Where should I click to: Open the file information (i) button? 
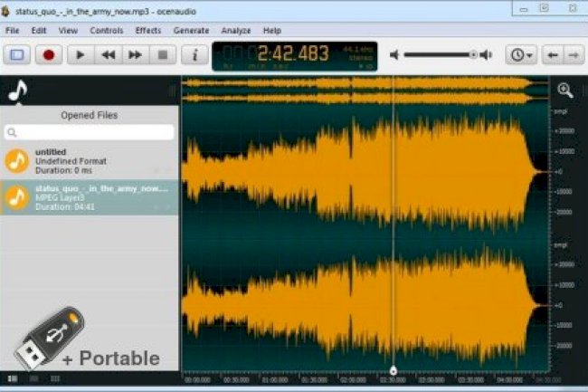coord(194,55)
